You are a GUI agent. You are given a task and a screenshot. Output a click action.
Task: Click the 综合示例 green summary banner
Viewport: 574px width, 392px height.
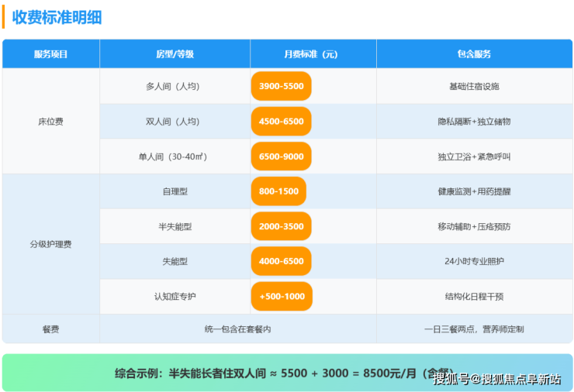(x=287, y=373)
